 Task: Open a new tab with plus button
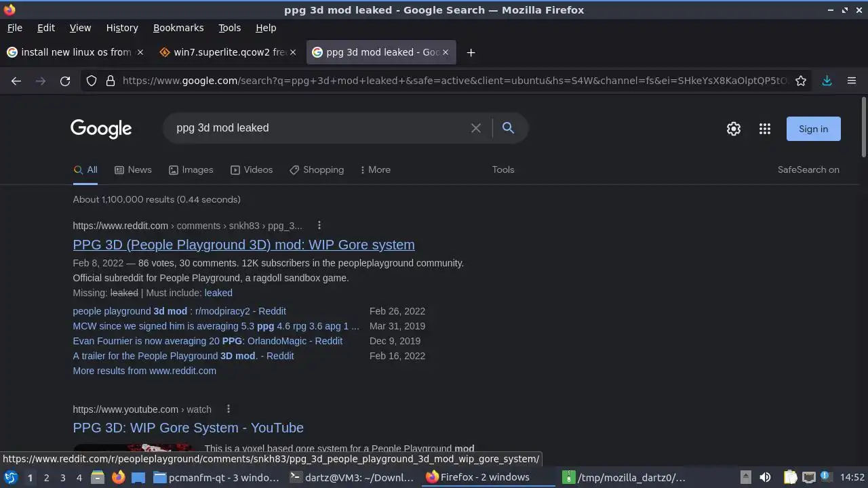click(471, 52)
